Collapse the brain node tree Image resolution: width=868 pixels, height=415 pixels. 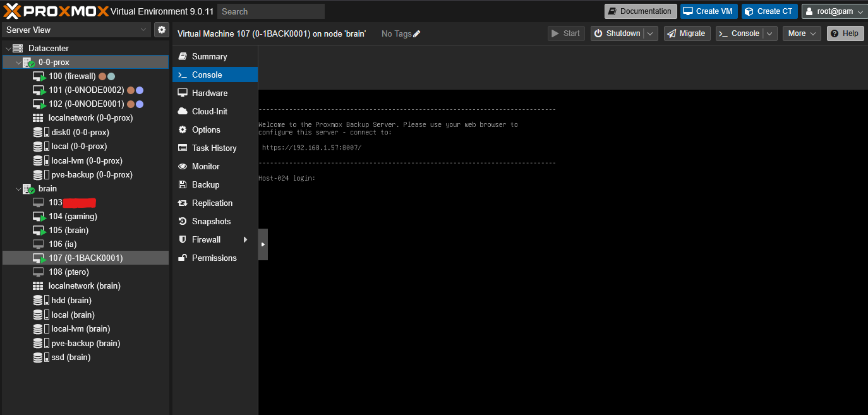18,189
